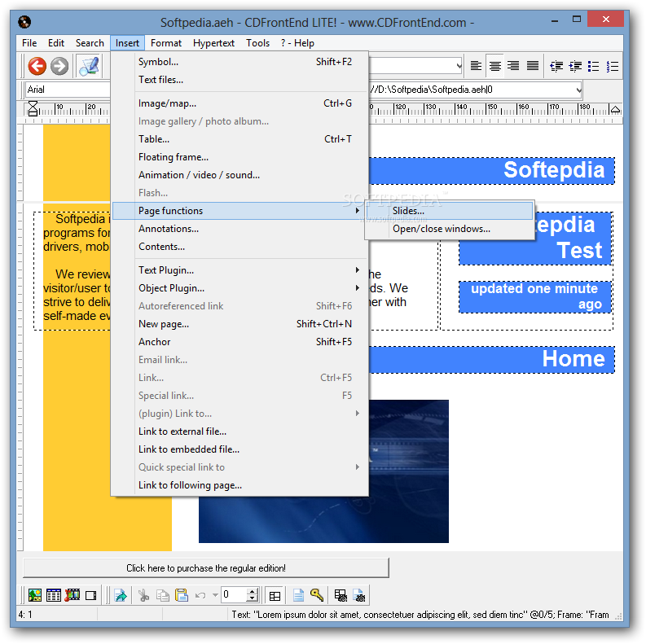The image size is (646, 644).
Task: Click the animation/video film icon
Action: [x=73, y=595]
